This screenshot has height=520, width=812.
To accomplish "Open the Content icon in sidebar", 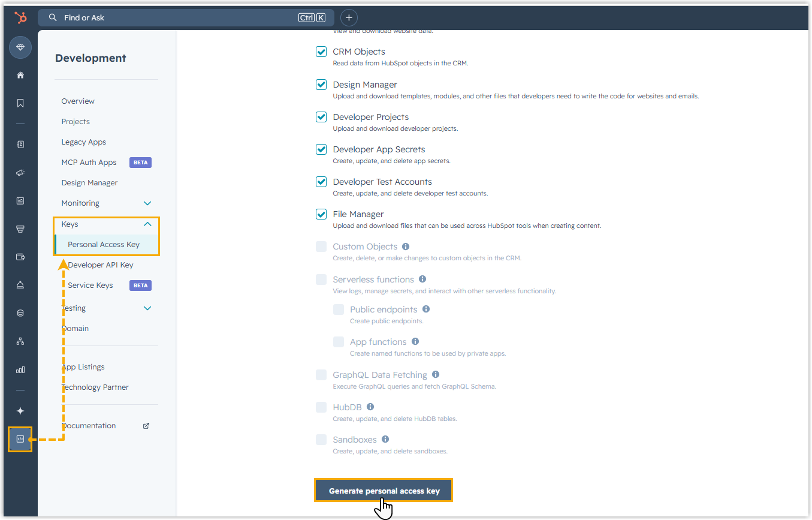I will pos(20,201).
